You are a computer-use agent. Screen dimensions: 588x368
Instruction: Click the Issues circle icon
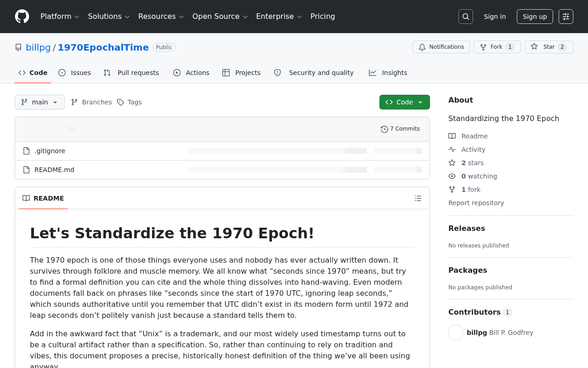point(62,73)
